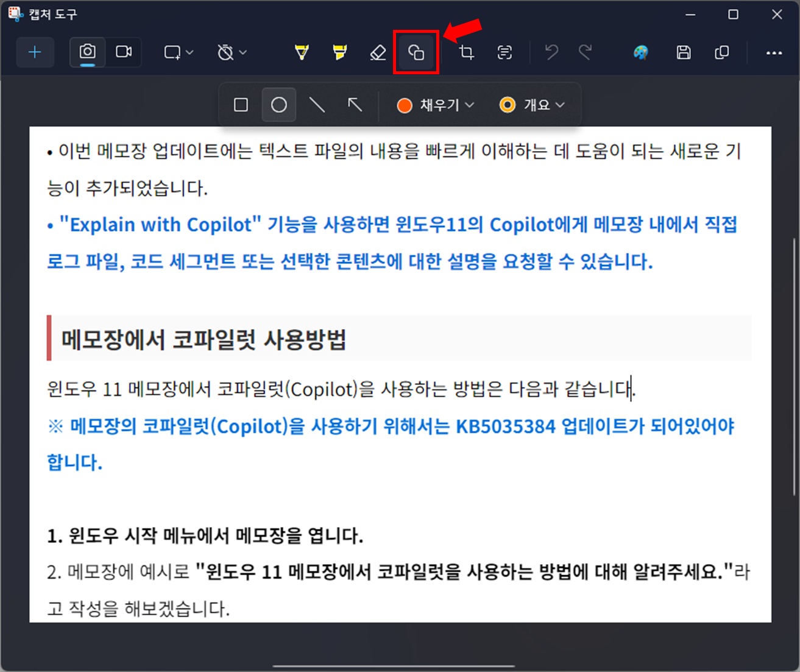Select the yellow highlighter tool

[340, 52]
